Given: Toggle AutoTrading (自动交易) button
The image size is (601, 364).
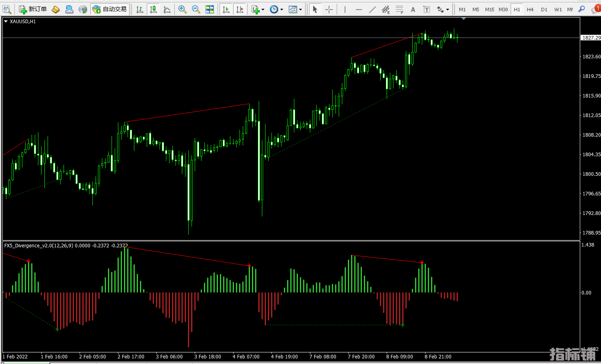Looking at the screenshot, I should coord(110,9).
